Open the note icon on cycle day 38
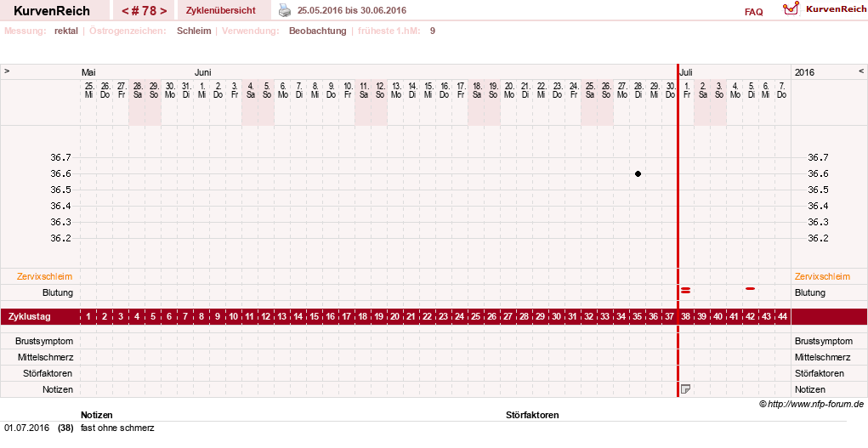Viewport: 868px width, 448px height. [686, 389]
